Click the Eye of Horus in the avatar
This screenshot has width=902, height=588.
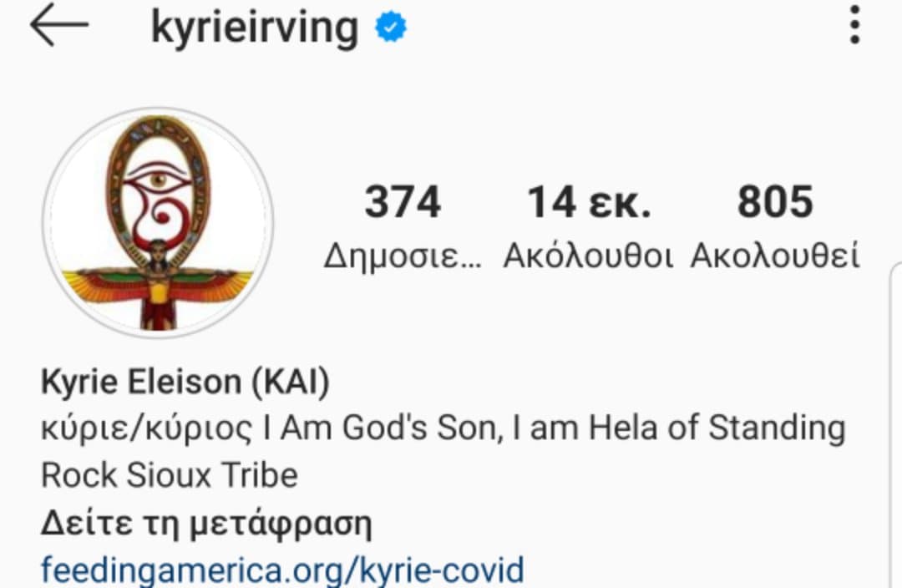[157, 180]
